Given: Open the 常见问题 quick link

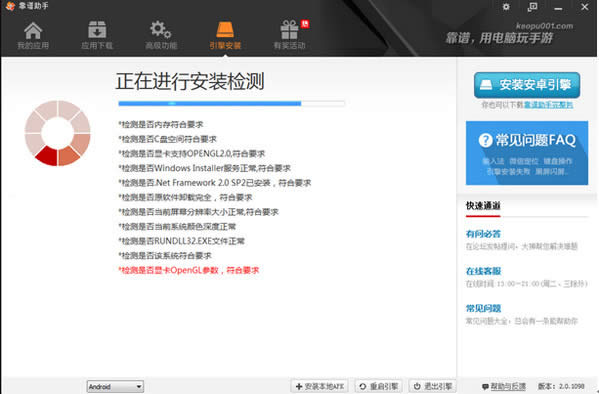Looking at the screenshot, I should pos(483,308).
